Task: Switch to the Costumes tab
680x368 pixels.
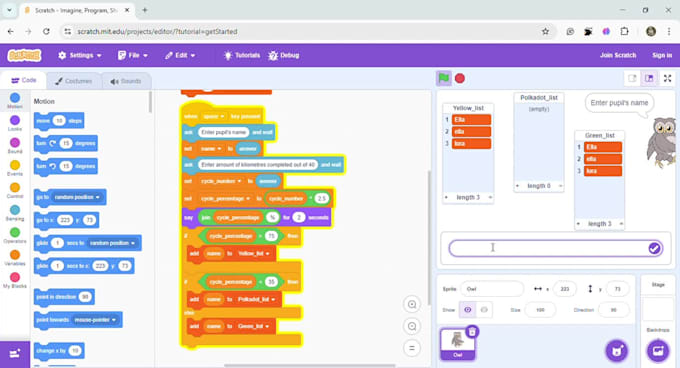Action: click(73, 81)
